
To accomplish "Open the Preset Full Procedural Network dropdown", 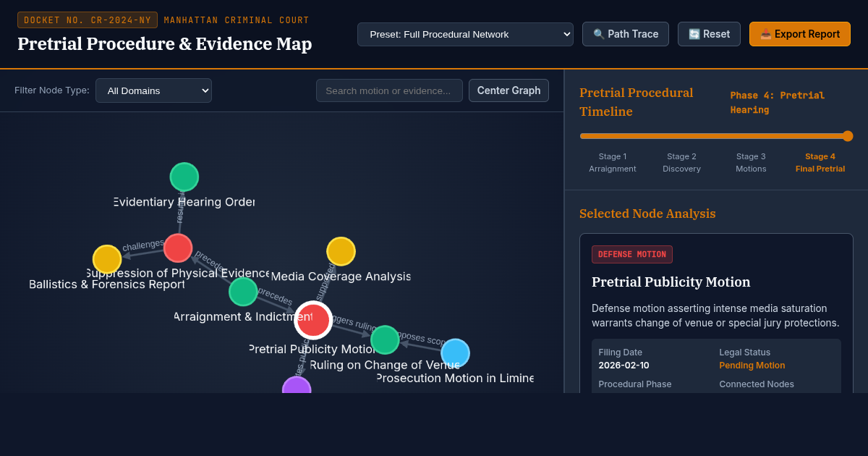I will pos(465,34).
